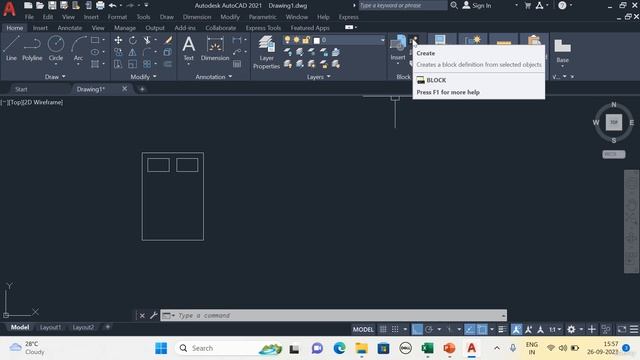640x360 pixels.
Task: Open the Express Tools ribbon tab
Action: pyautogui.click(x=263, y=28)
